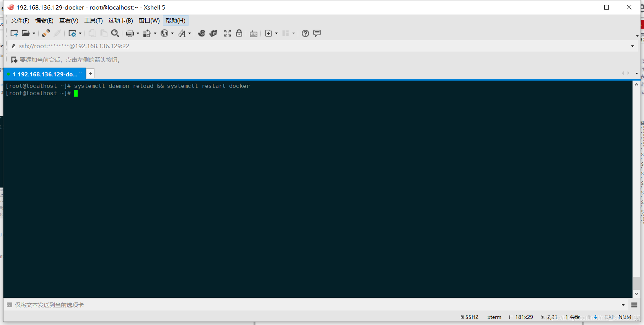Click the CAP indicator in status bar
This screenshot has height=325, width=644.
tap(610, 317)
